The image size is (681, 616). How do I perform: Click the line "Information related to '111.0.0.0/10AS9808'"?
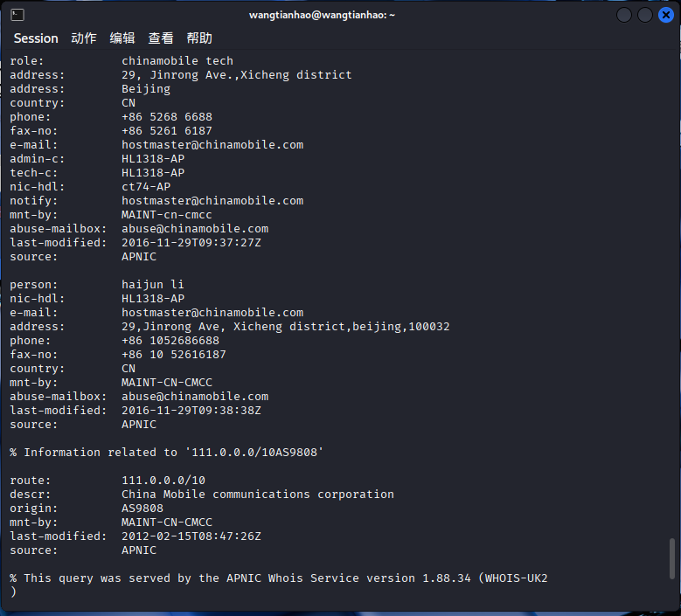167,453
